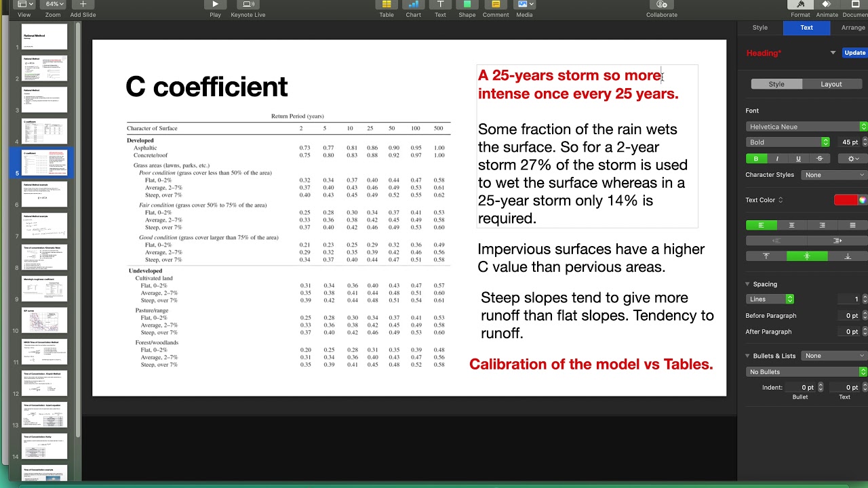
Task: Increase the text indent level
Action: coord(837,241)
